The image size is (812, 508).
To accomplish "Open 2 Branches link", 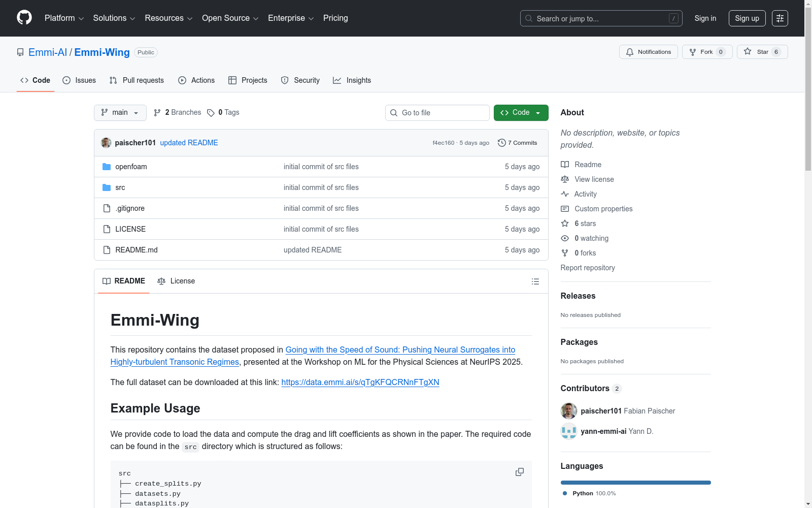I will 178,112.
